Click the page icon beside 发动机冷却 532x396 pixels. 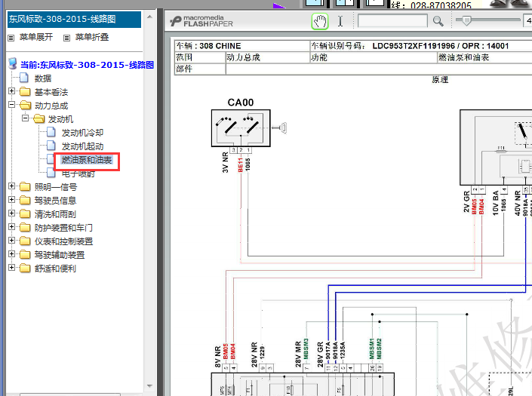point(51,132)
